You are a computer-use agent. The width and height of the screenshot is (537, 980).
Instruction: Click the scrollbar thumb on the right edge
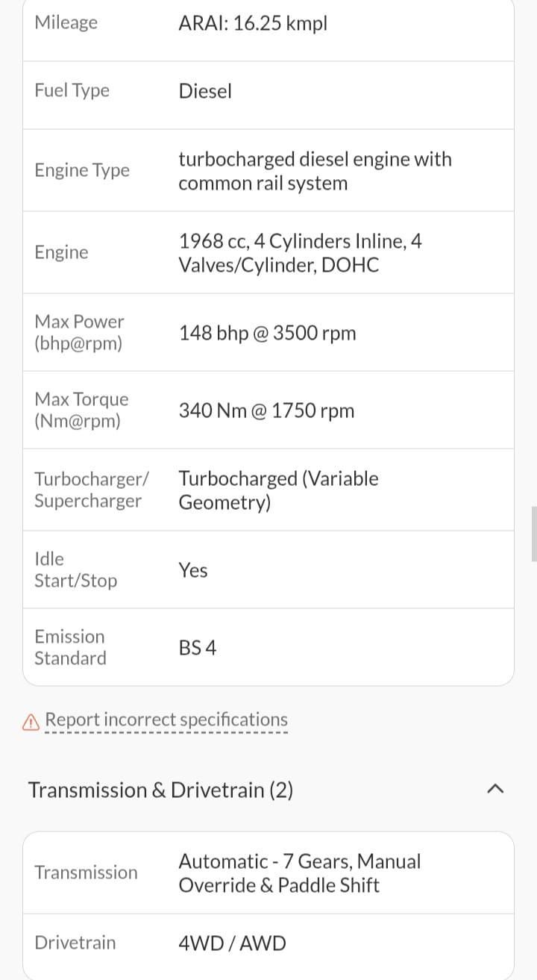point(533,533)
